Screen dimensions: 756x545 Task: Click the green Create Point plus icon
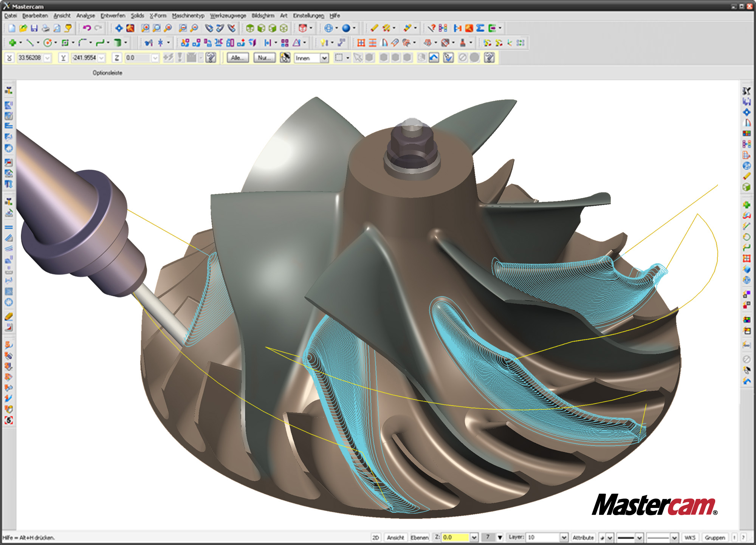coord(12,43)
